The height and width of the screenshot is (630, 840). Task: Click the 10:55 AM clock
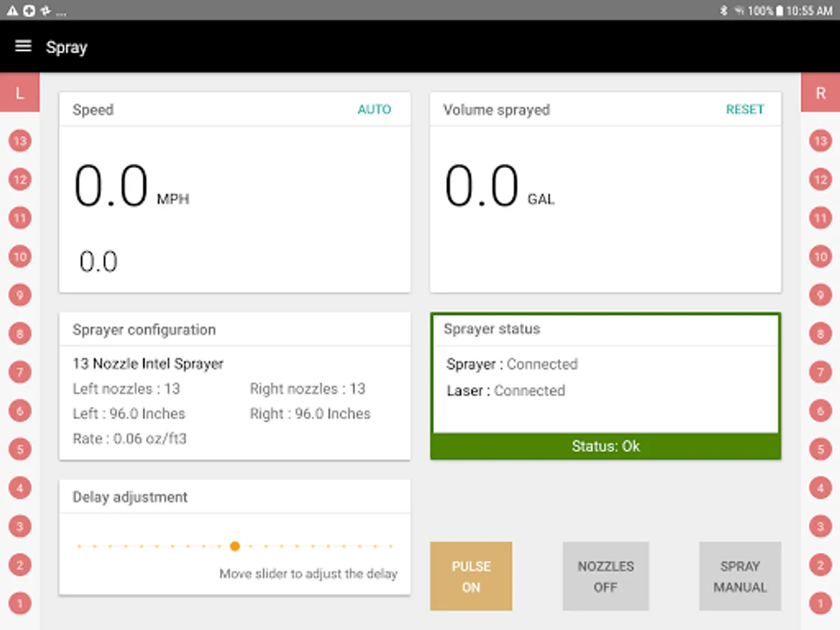click(810, 10)
